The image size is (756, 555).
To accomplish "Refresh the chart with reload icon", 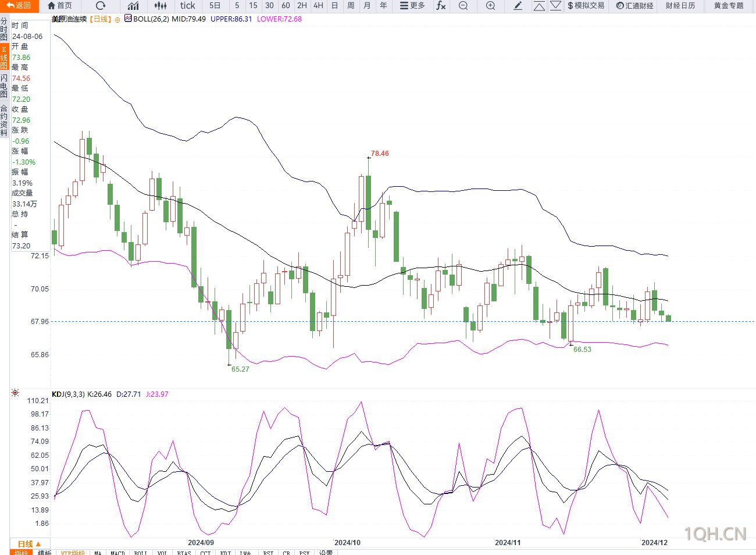I will coord(101,6).
